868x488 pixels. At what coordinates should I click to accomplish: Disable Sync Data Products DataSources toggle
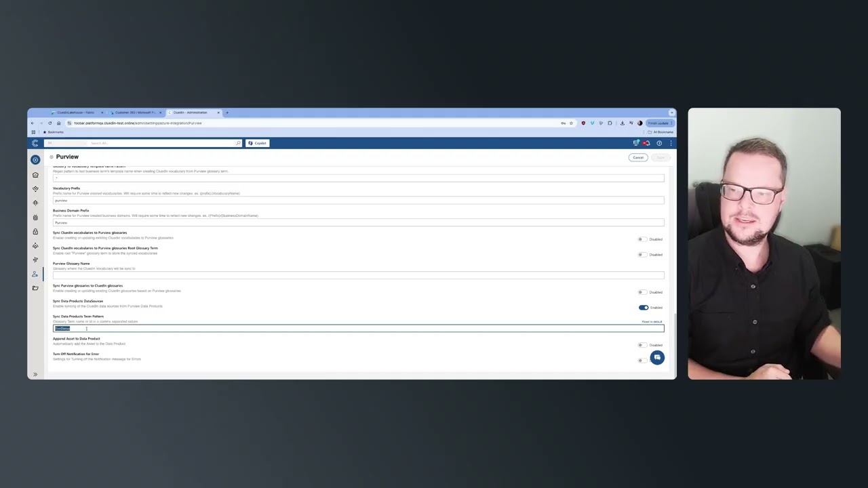click(x=643, y=308)
